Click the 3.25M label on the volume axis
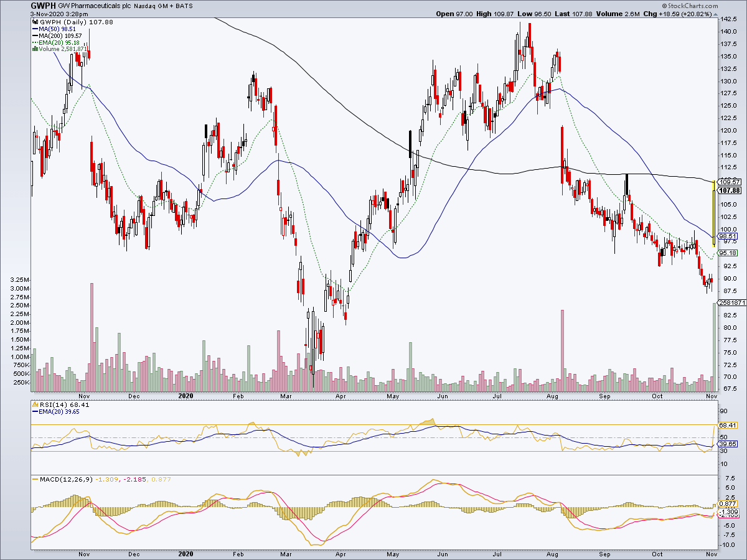 click(x=20, y=280)
